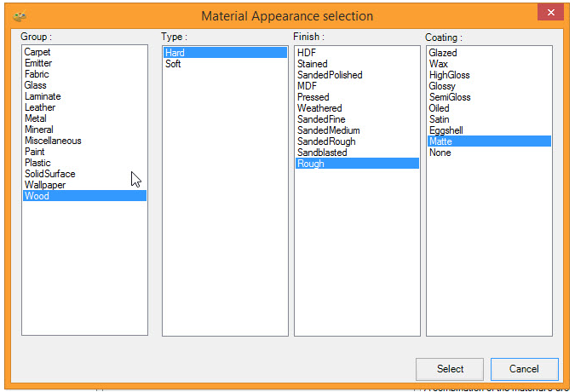Choose Sandblasted from the Finish list

coord(322,153)
